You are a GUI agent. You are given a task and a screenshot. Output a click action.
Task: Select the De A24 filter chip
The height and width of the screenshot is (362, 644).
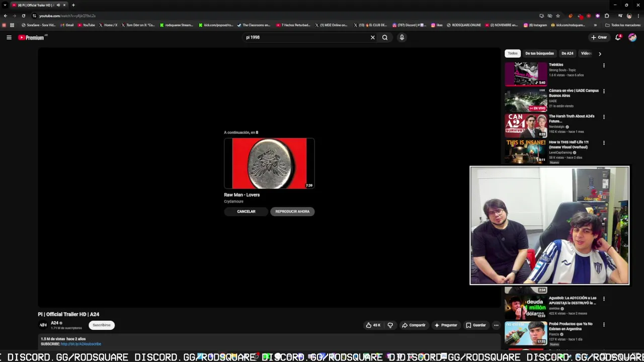567,53
